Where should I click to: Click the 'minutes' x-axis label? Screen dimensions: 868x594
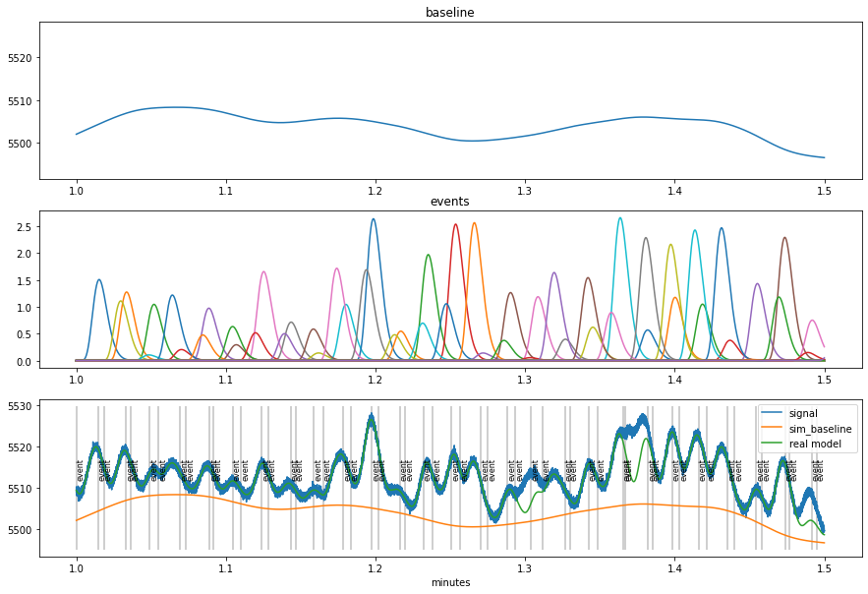(x=450, y=582)
